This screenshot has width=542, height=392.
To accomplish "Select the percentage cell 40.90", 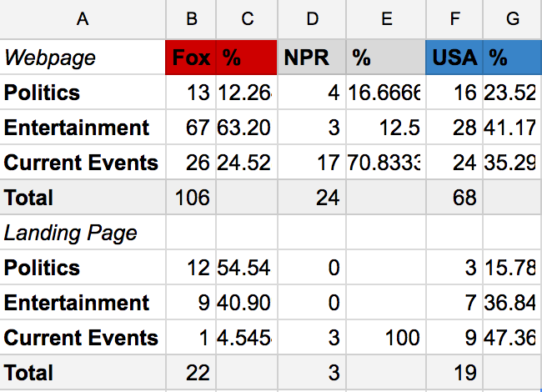I will click(247, 303).
